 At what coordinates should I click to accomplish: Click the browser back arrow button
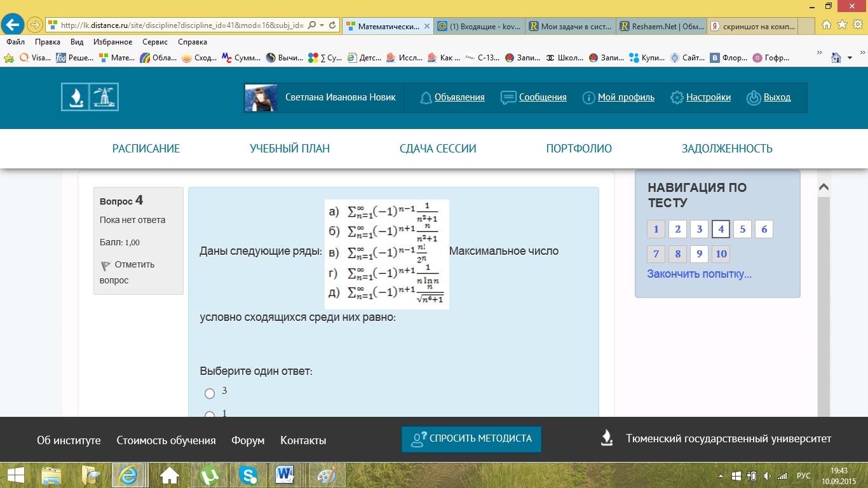click(x=14, y=25)
